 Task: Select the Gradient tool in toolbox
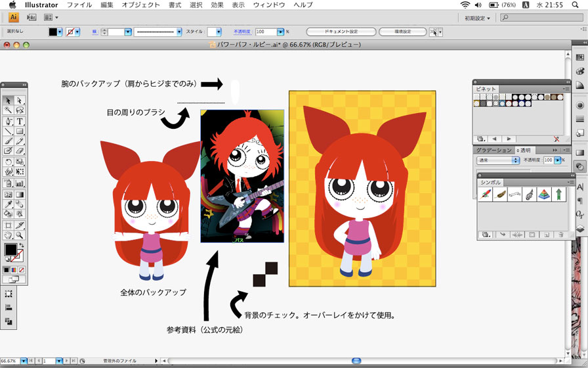20,195
